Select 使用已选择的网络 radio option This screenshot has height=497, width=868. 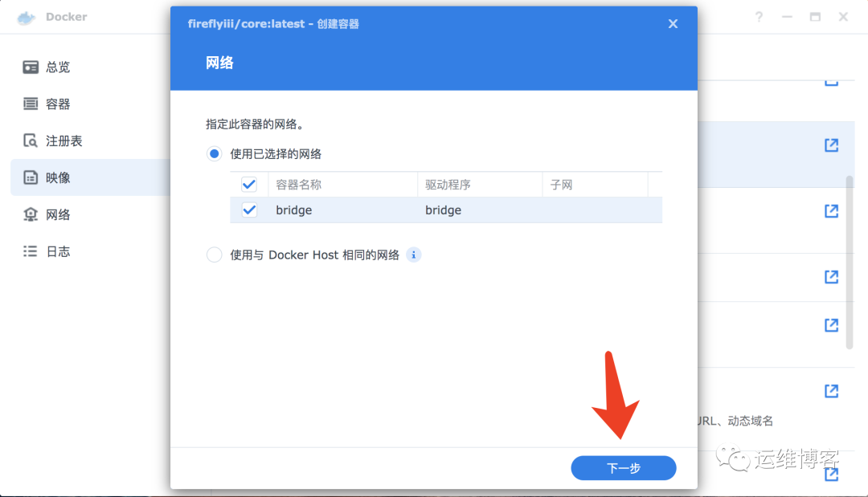tap(215, 153)
